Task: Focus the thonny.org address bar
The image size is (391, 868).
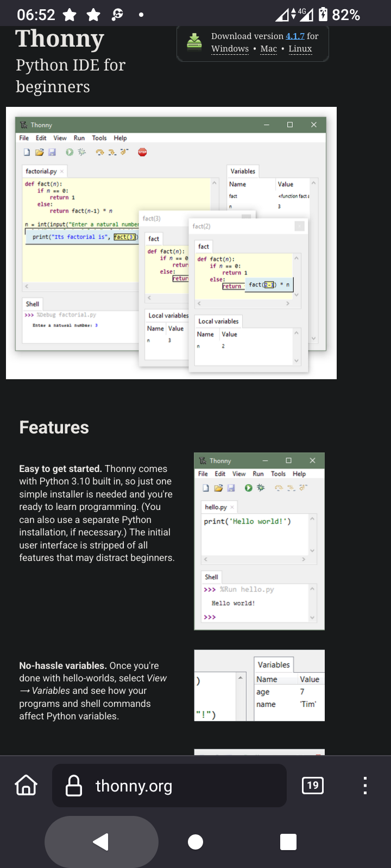Action: click(x=169, y=786)
